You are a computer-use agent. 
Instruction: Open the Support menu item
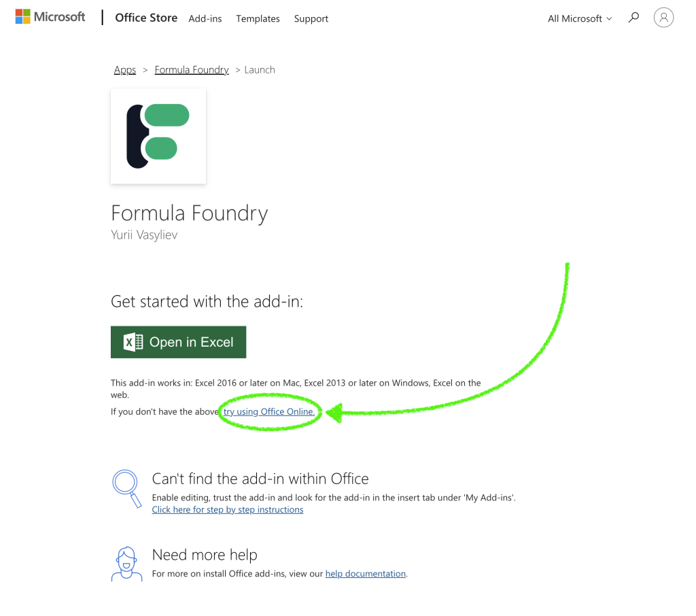pos(311,18)
